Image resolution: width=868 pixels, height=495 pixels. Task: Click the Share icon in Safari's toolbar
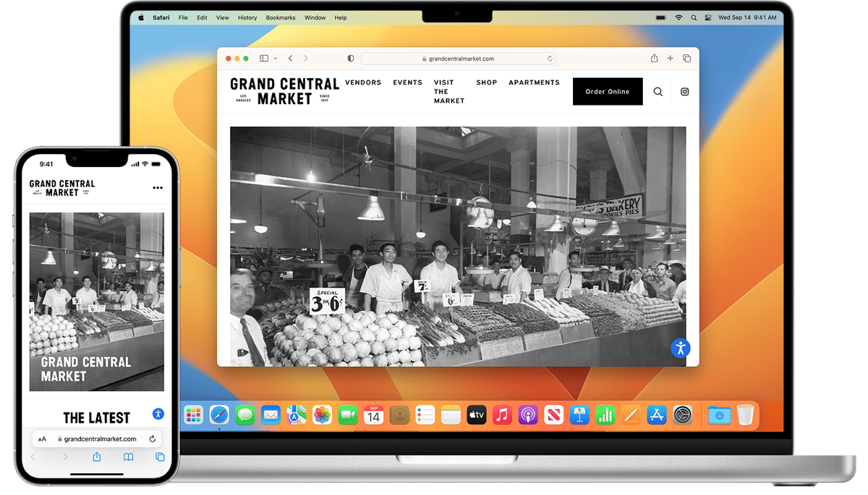pos(654,58)
